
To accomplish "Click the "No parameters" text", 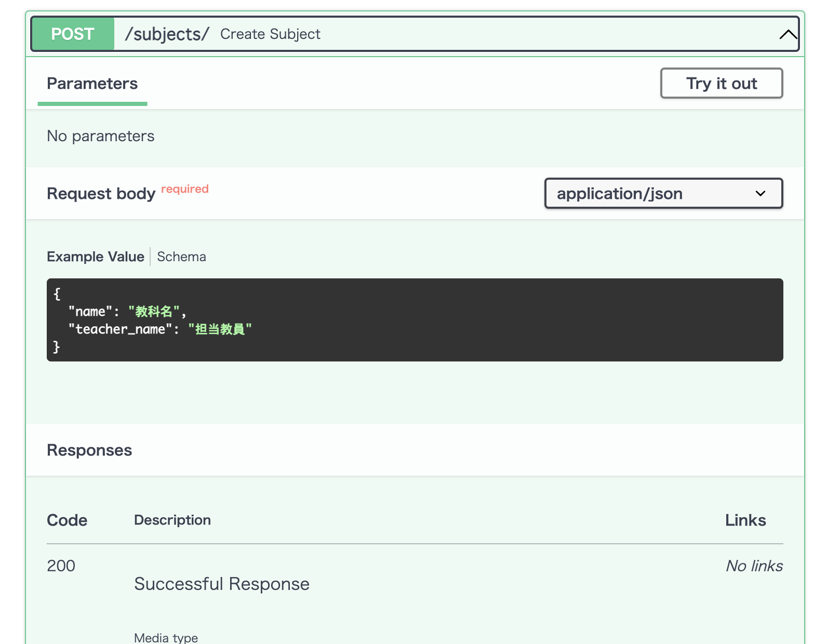I will click(x=101, y=136).
